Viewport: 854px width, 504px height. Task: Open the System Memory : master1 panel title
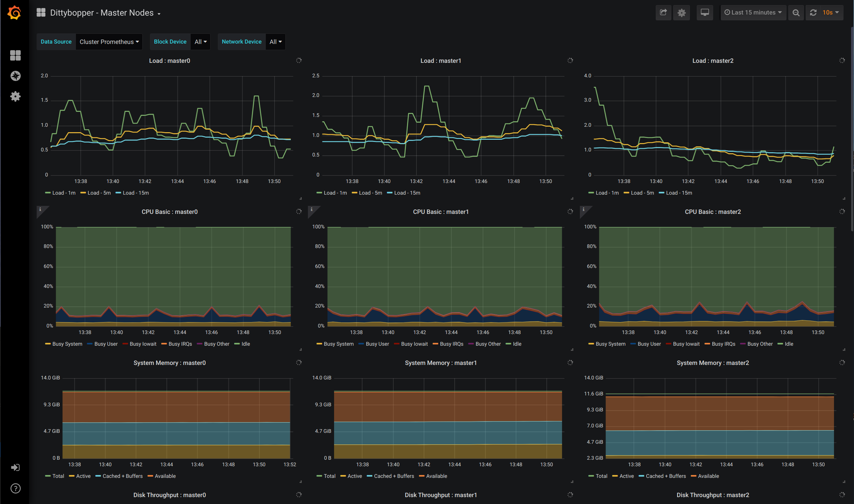441,363
